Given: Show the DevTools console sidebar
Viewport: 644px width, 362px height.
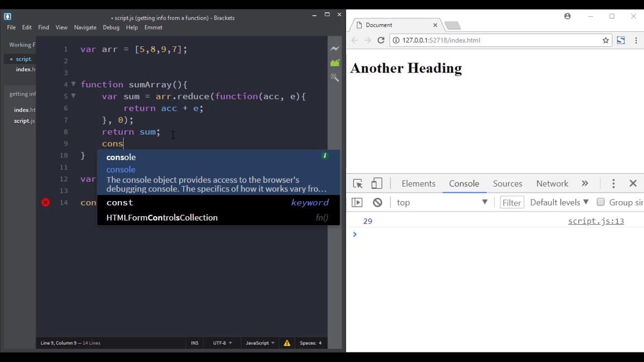Looking at the screenshot, I should (357, 202).
